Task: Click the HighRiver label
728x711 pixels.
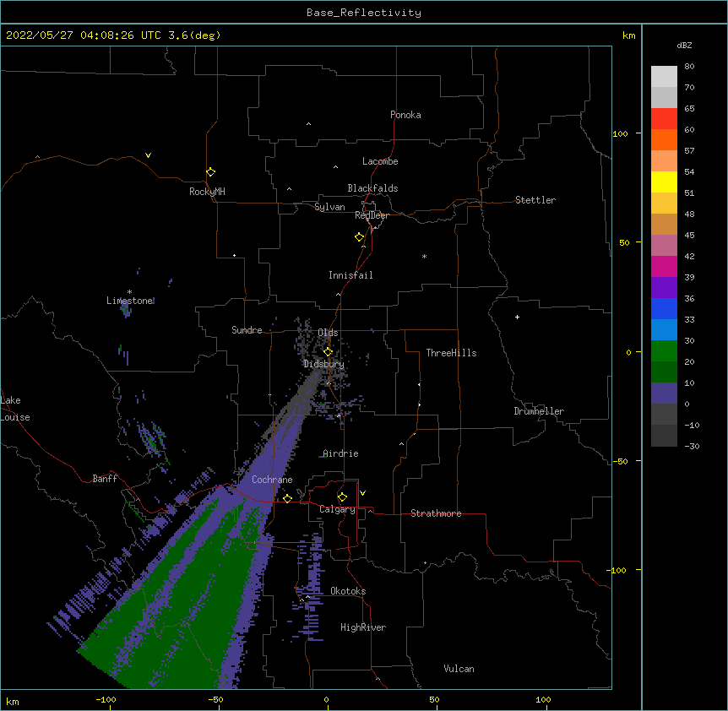Action: (x=363, y=627)
